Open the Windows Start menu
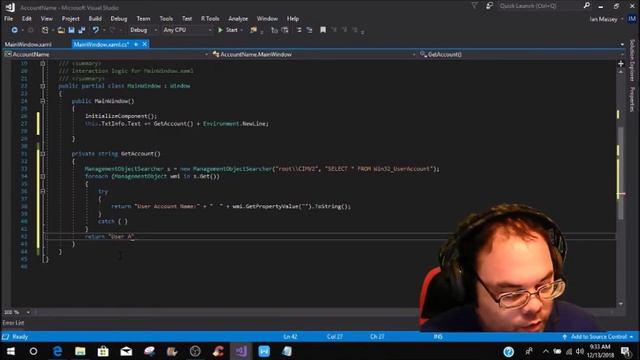The image size is (640, 360). point(11,351)
